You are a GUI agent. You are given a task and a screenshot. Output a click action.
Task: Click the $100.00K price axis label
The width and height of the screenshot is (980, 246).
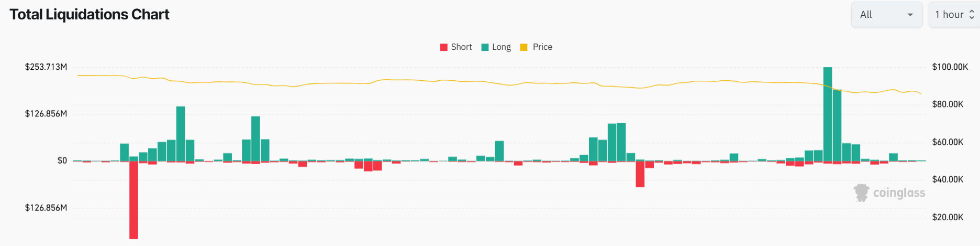click(x=950, y=67)
